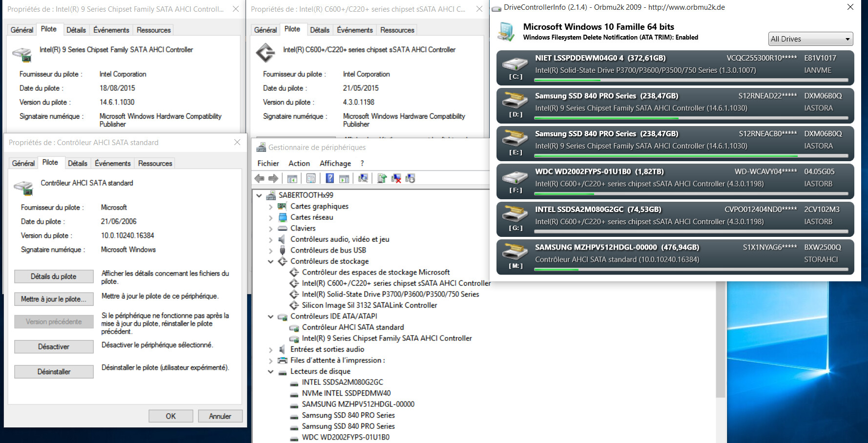Image resolution: width=868 pixels, height=443 pixels.
Task: Open the ? help menu in Device Manager
Action: click(362, 163)
